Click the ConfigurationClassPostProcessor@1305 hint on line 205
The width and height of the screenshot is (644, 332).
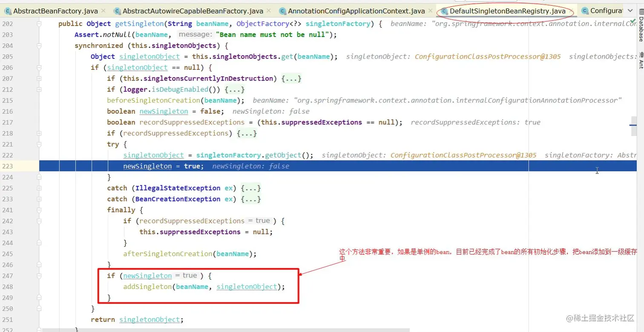click(x=488, y=57)
